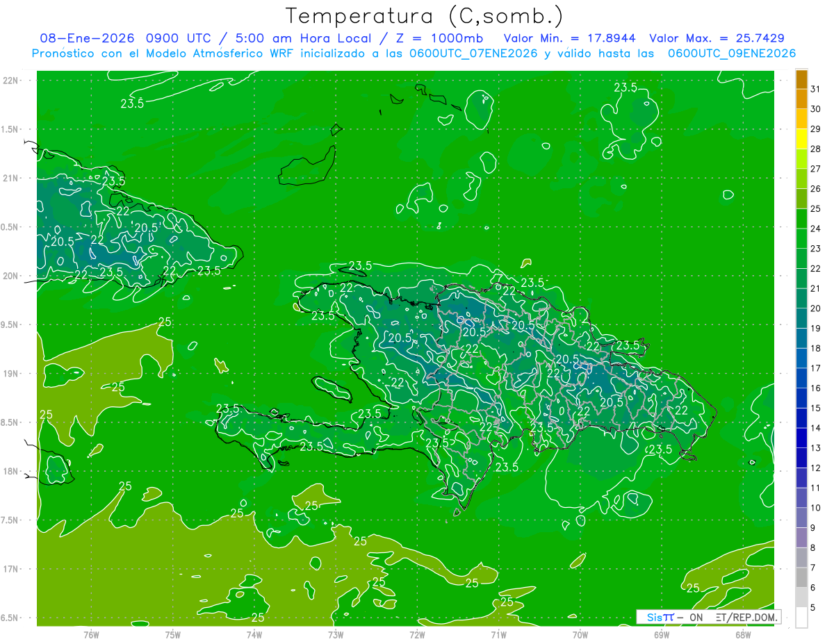Pick the teal legend swatch between 19 and 20
The image size is (834, 644).
(801, 318)
